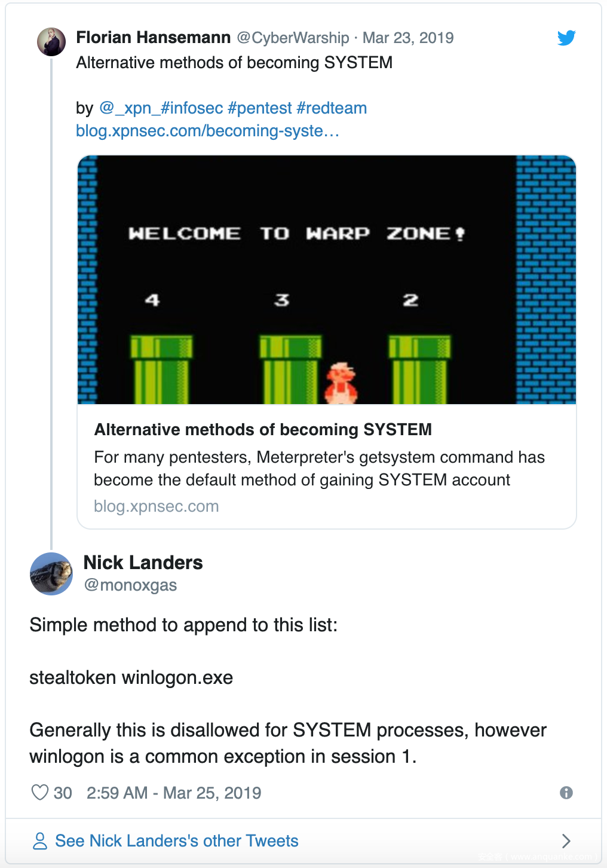This screenshot has height=868, width=607.
Task: Click the person icon beside other Tweets
Action: (x=40, y=841)
